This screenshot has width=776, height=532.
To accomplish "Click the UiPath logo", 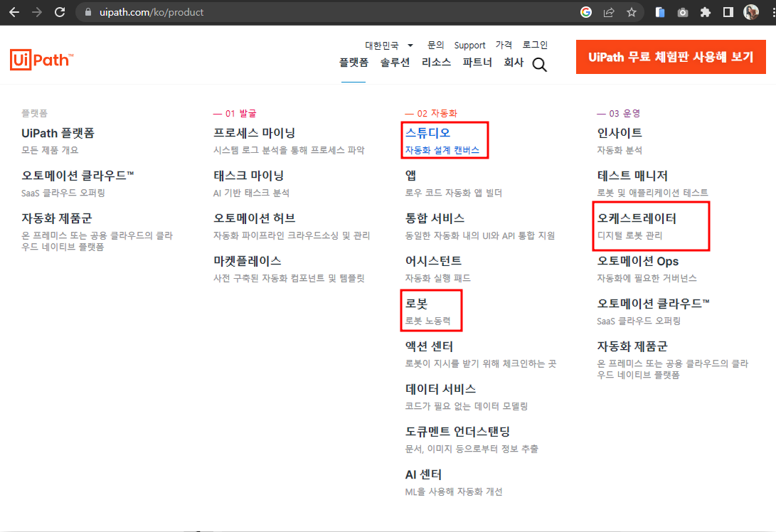I will pyautogui.click(x=41, y=60).
